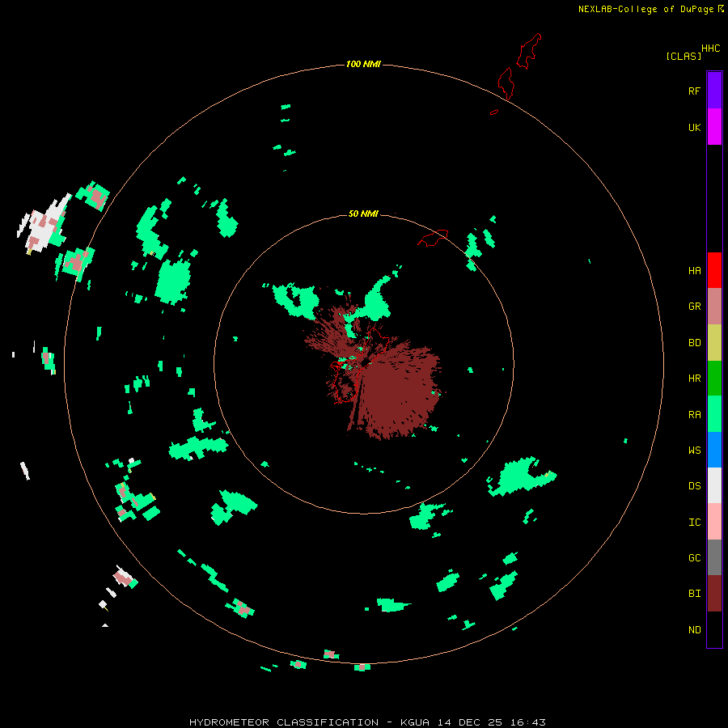728x728 pixels.
Task: Click the Hydrometeor Classification KGUA title caption
Action: coord(366,722)
